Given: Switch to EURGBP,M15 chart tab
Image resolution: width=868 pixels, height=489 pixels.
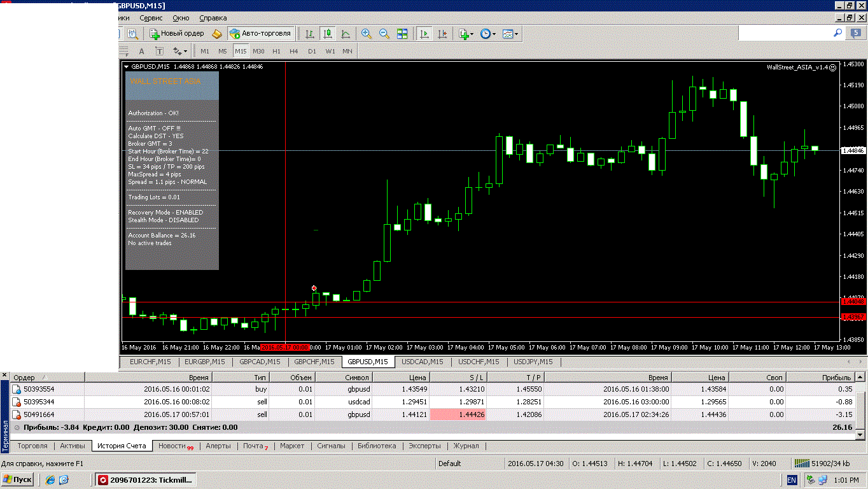Looking at the screenshot, I should pyautogui.click(x=204, y=362).
